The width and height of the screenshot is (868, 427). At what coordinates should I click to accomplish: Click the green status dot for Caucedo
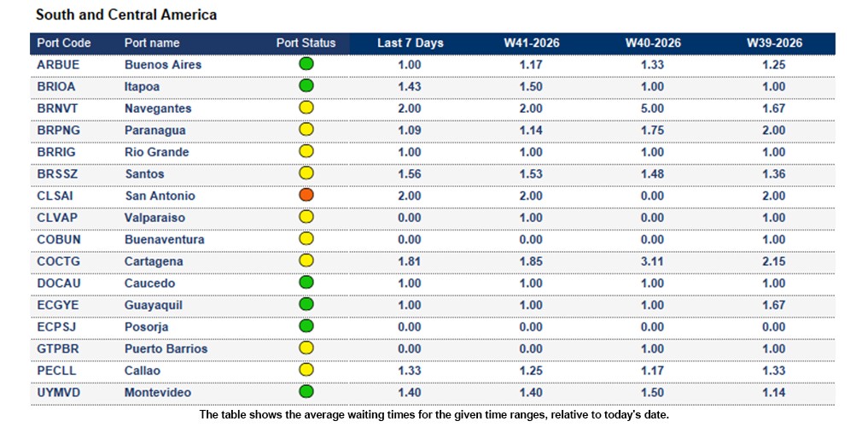click(306, 283)
